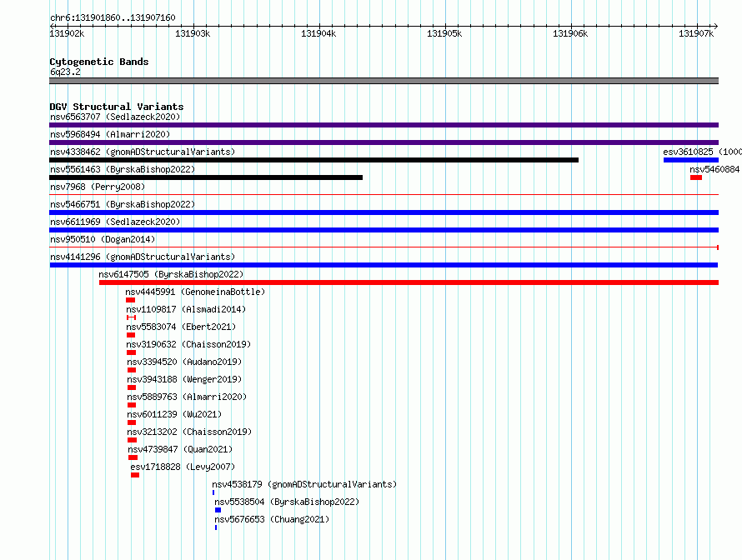Click the thin red line of nsv7968

[384, 194]
